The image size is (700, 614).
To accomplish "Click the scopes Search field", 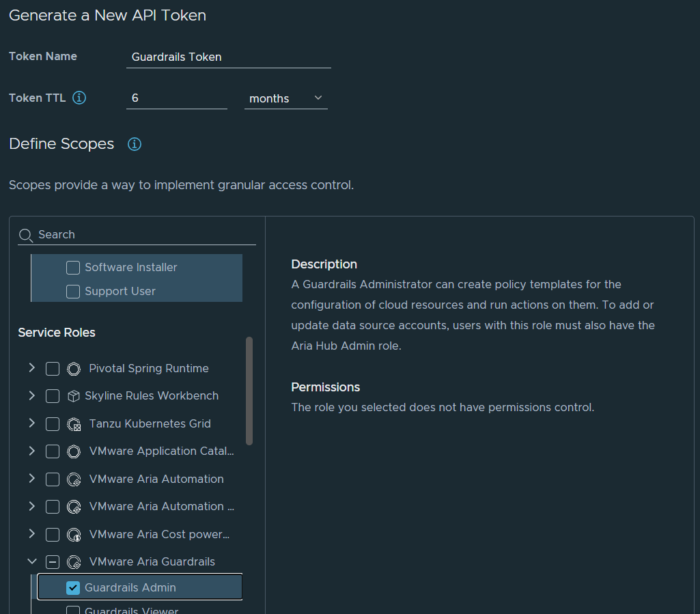I will [145, 235].
